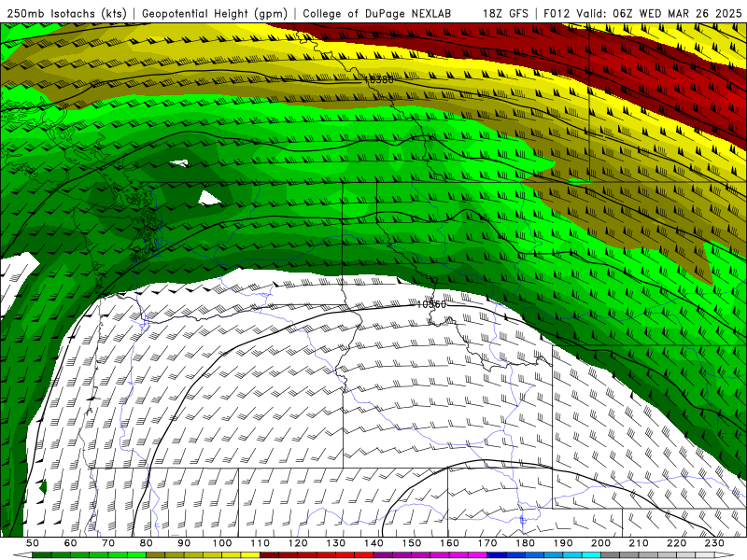
Task: Select the 60 knot legend value
Action: coord(70,543)
